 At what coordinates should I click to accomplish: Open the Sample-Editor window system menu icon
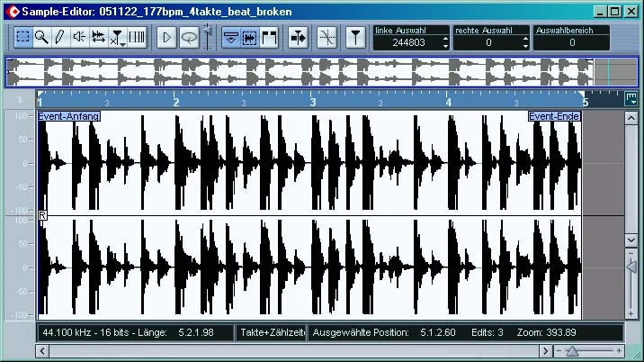point(12,11)
